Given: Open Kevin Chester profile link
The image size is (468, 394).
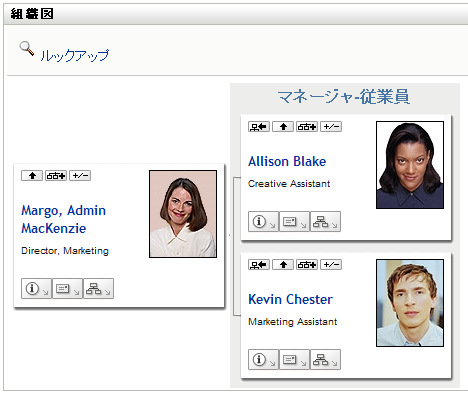Looking at the screenshot, I should (290, 299).
